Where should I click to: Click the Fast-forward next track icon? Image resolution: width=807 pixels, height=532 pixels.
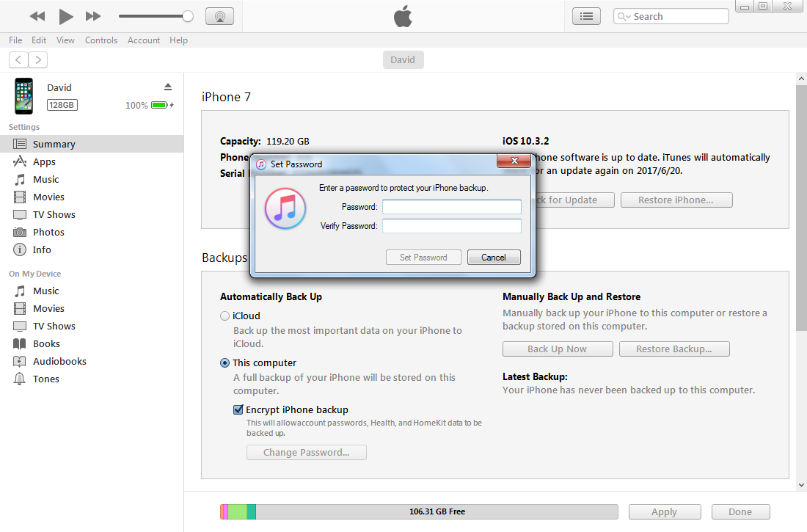point(93,16)
